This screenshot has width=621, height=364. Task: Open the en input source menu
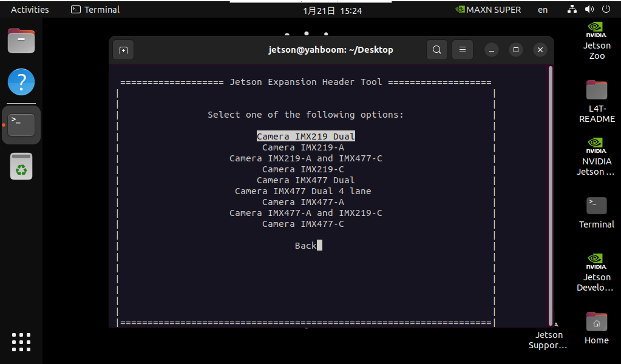click(543, 10)
